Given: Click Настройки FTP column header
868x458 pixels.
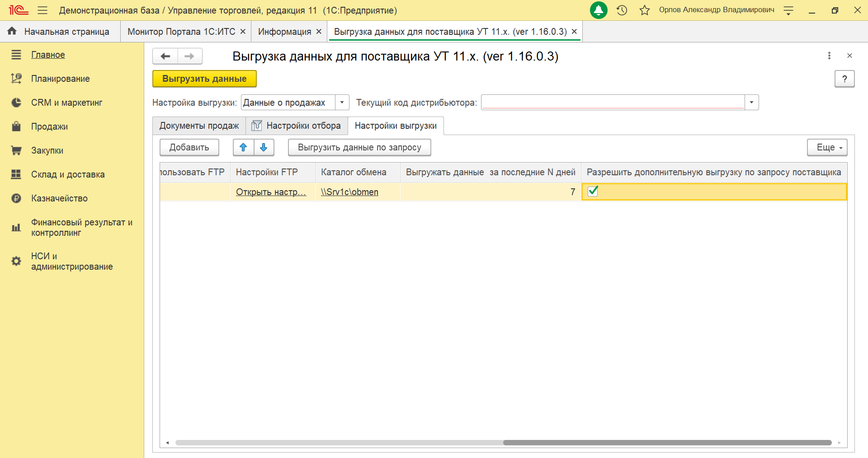Looking at the screenshot, I should click(273, 172).
